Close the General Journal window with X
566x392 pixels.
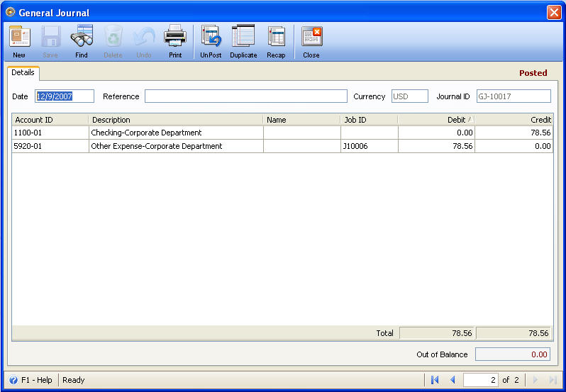point(554,13)
